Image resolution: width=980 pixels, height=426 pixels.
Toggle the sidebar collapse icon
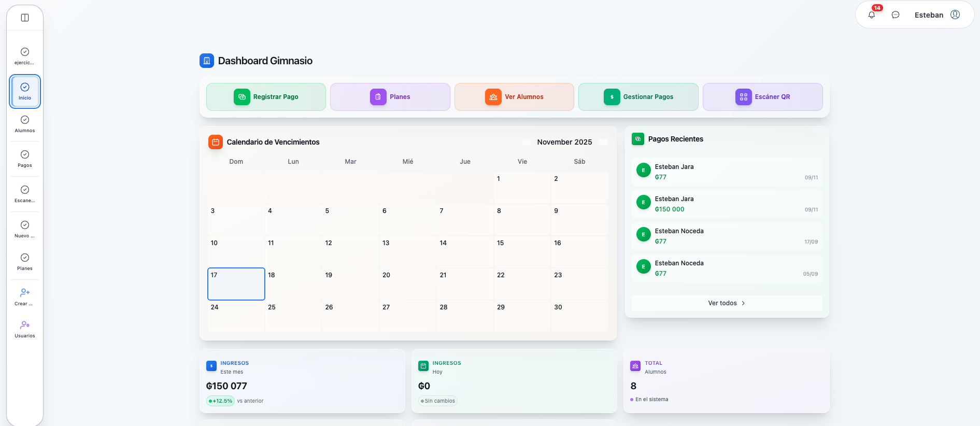(x=25, y=18)
